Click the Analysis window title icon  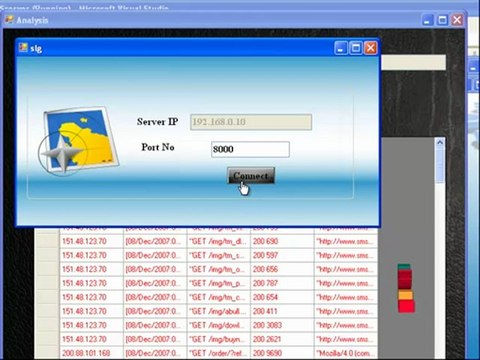[9, 20]
